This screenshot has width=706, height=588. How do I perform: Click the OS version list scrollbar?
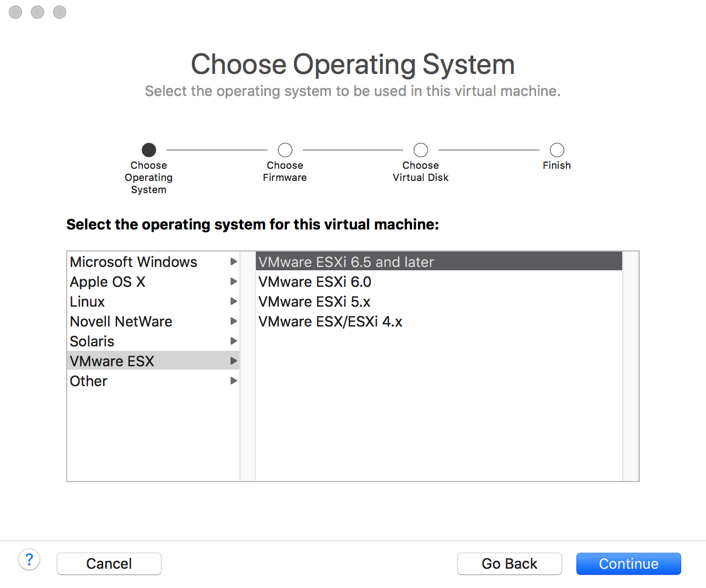pos(630,366)
